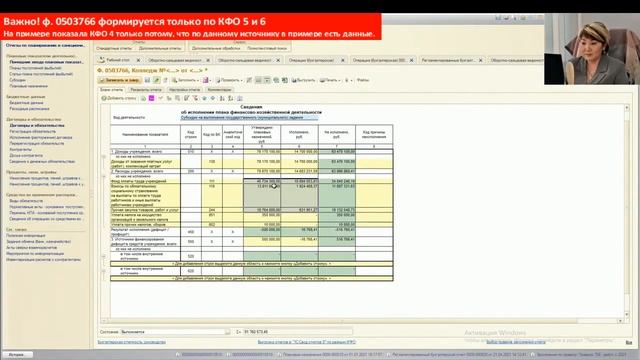Open Субсидии in the left panel
The image size is (640, 360).
coord(18,80)
